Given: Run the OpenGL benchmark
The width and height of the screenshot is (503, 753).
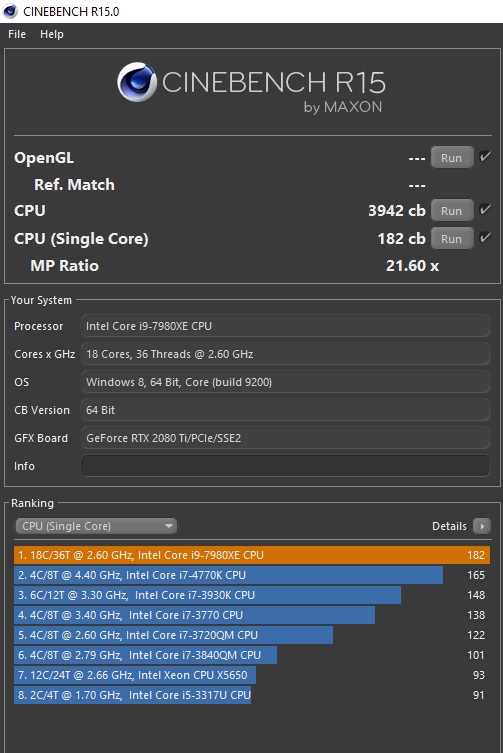Looking at the screenshot, I should pyautogui.click(x=452, y=158).
